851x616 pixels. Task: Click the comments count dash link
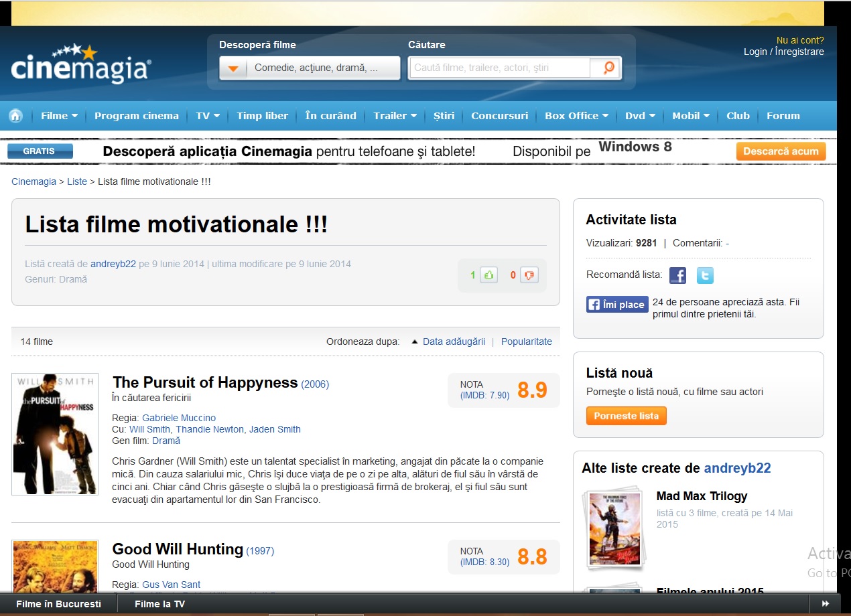click(x=727, y=243)
